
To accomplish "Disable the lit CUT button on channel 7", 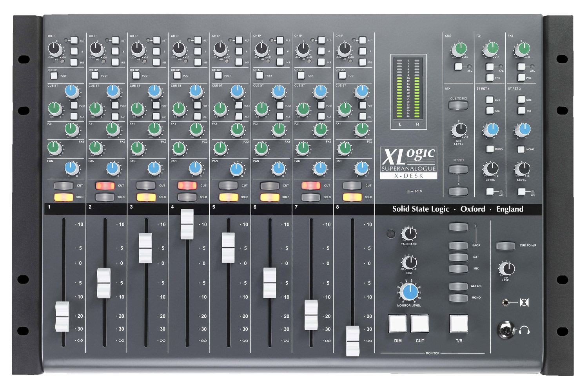I will tap(311, 186).
